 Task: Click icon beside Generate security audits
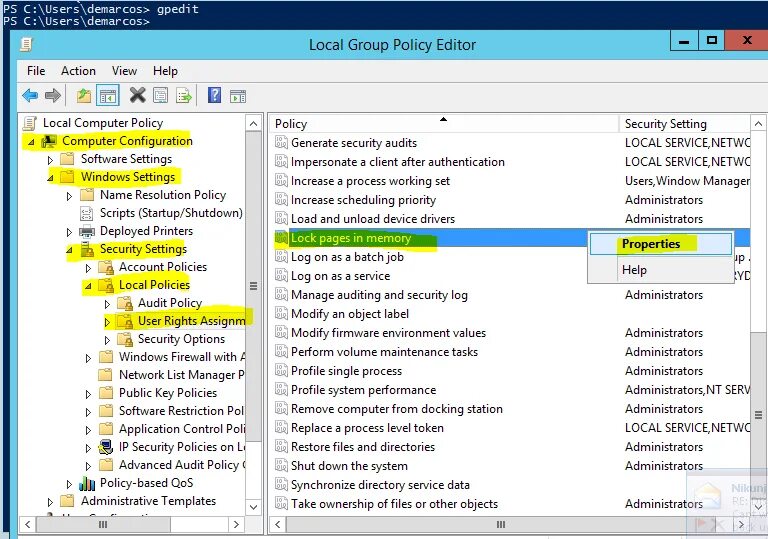pos(281,143)
